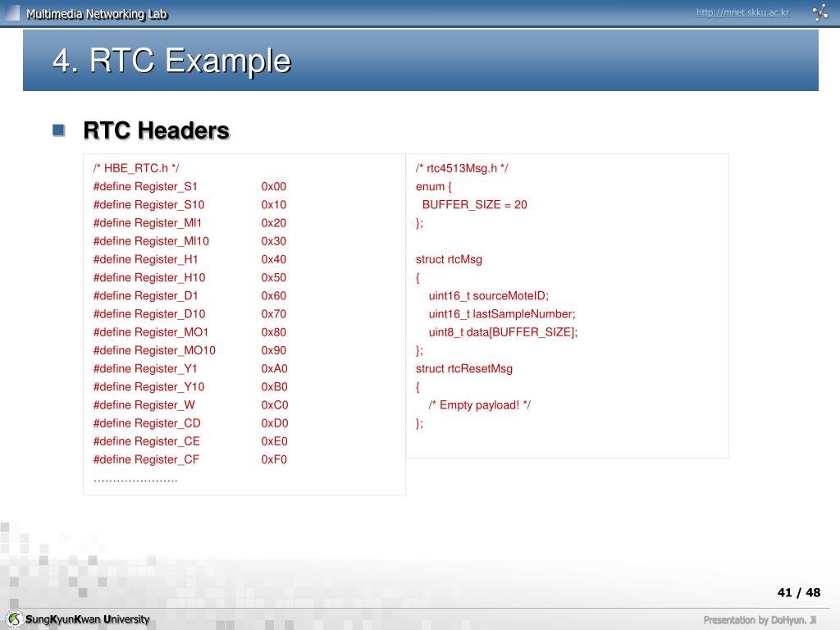Click the value 0x10

274,204
